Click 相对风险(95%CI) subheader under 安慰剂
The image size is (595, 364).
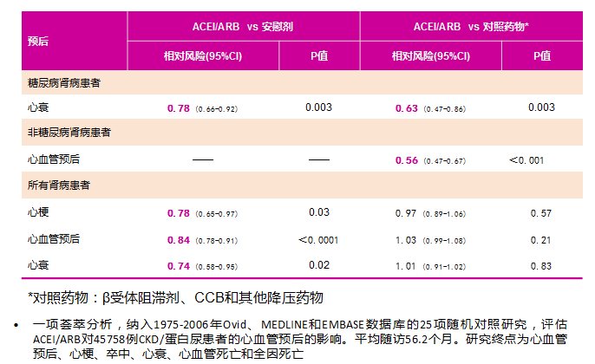coord(202,55)
